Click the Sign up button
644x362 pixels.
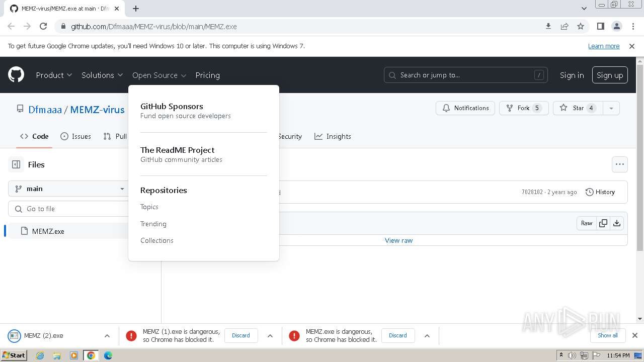coord(610,75)
